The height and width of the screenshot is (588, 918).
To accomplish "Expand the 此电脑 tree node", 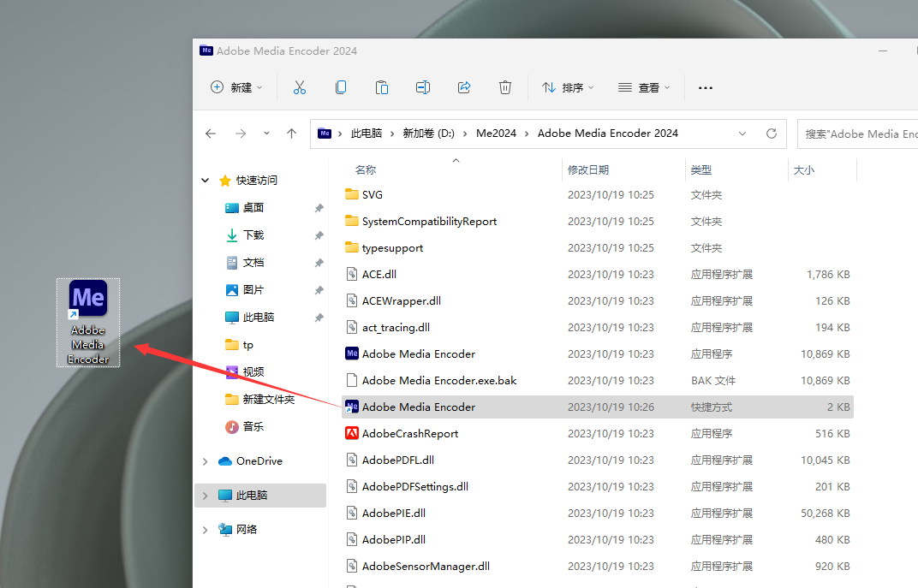I will tap(205, 496).
